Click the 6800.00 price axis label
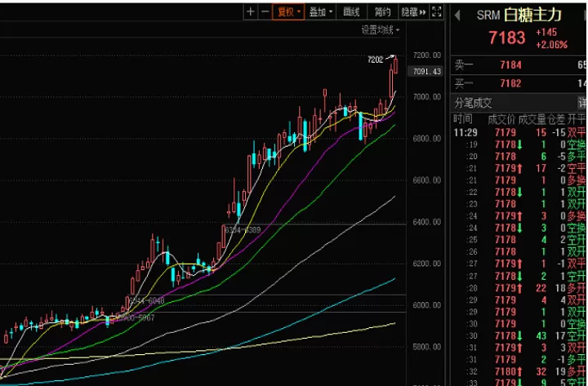The height and width of the screenshot is (386, 588). click(x=427, y=138)
